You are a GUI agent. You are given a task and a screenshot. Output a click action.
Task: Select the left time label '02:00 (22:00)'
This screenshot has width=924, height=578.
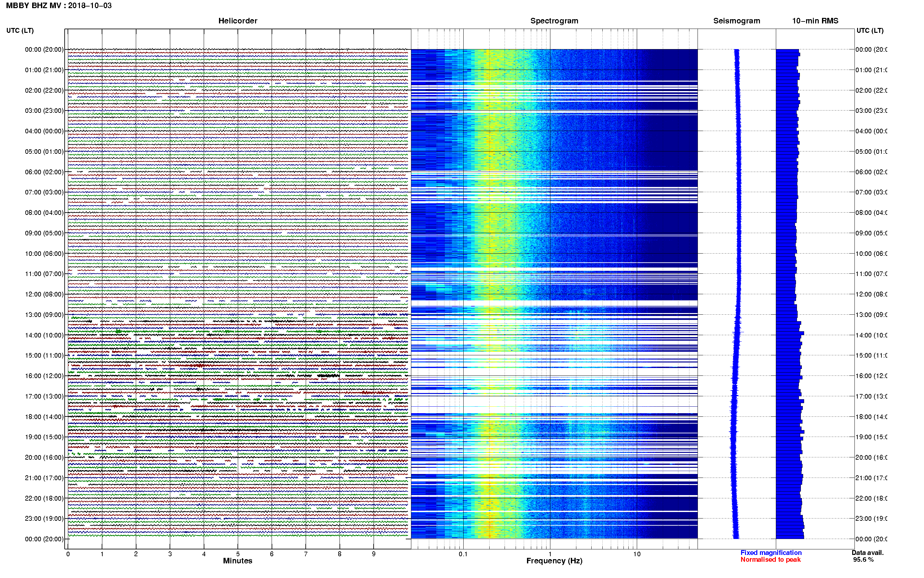[44, 91]
